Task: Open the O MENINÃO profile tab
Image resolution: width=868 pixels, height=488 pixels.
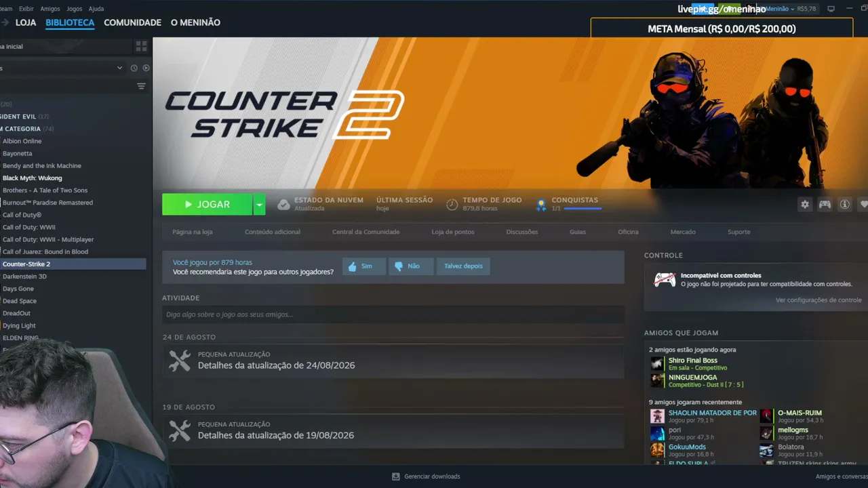Action: pos(195,22)
